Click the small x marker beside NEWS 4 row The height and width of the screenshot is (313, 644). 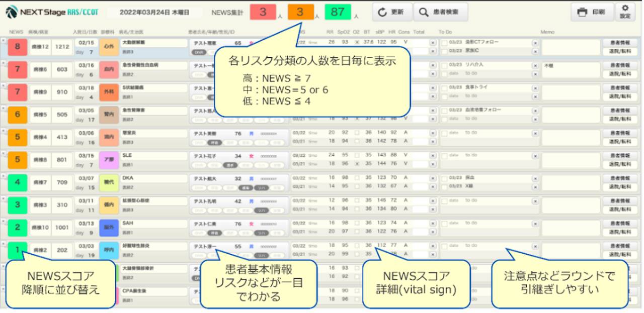(x=3, y=175)
